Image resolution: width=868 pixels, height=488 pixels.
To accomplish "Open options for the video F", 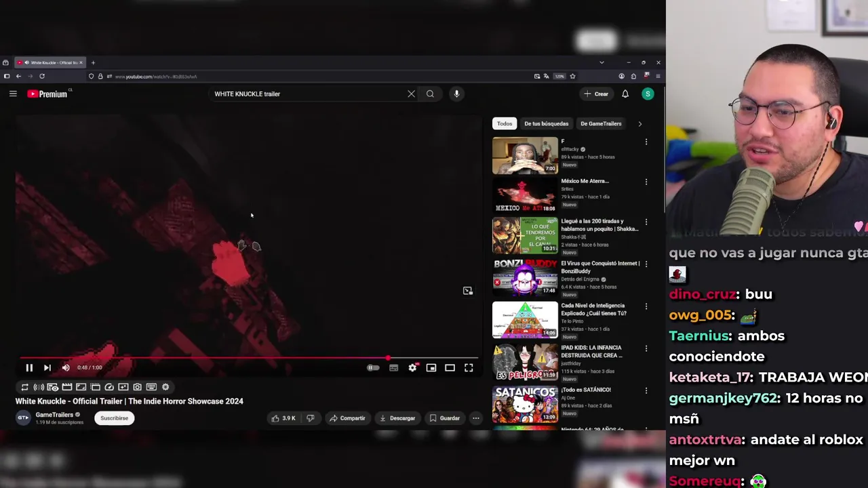I will 646,142.
